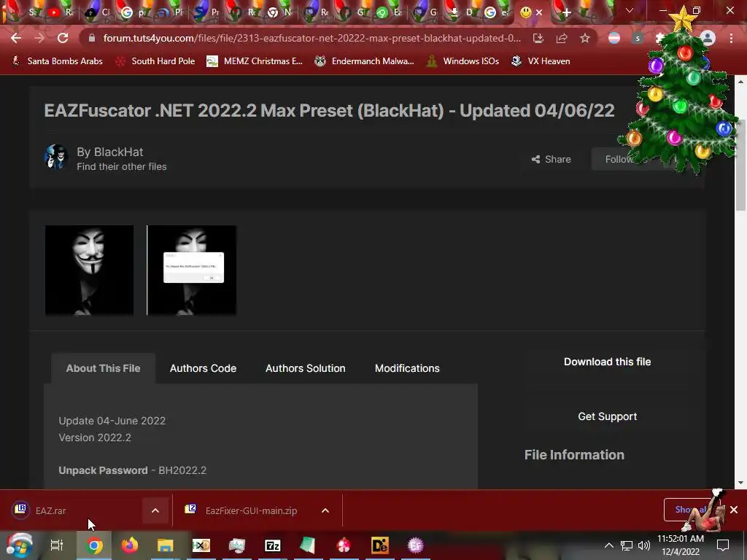Switch to the Authors Code tab
This screenshot has width=747, height=560.
pos(203,368)
